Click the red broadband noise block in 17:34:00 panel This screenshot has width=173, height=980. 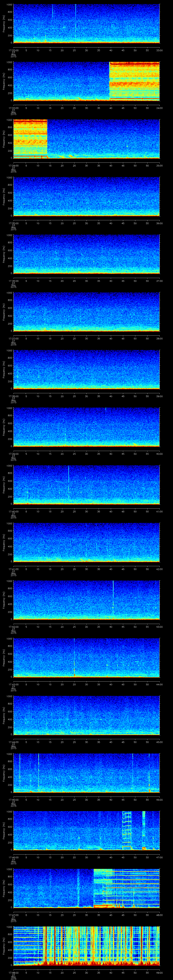(30, 139)
